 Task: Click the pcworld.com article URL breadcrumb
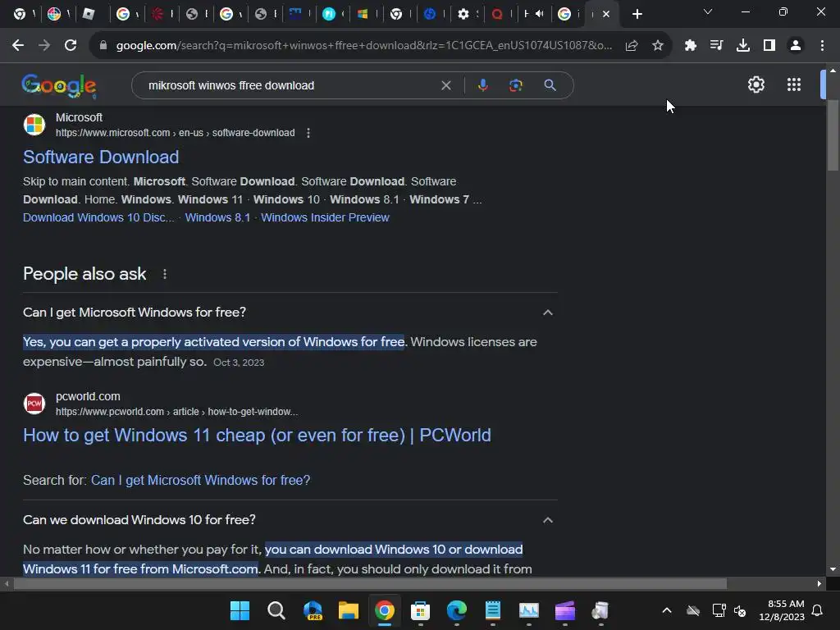tap(177, 412)
